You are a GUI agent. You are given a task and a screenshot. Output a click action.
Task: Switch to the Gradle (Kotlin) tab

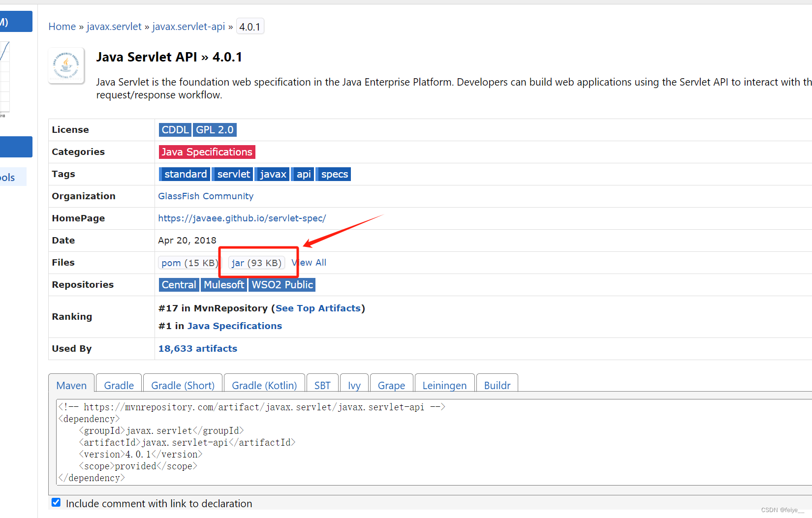coord(264,385)
